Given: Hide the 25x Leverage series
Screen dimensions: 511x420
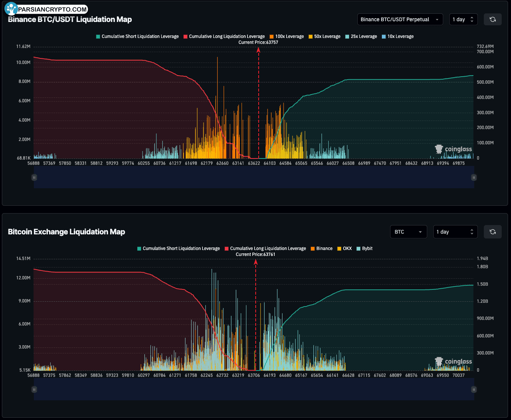Looking at the screenshot, I should pos(361,36).
